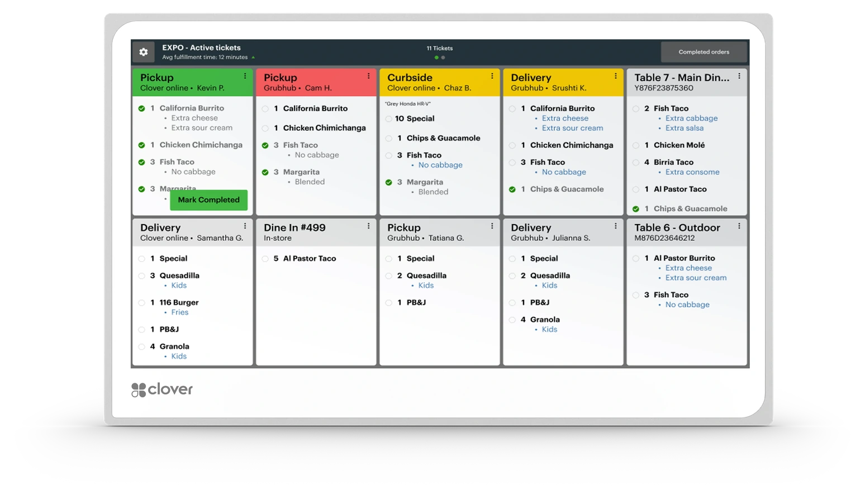Check Al Pastor Burrito on the Table 6 ticket
The height and width of the screenshot is (504, 865).
(x=636, y=259)
